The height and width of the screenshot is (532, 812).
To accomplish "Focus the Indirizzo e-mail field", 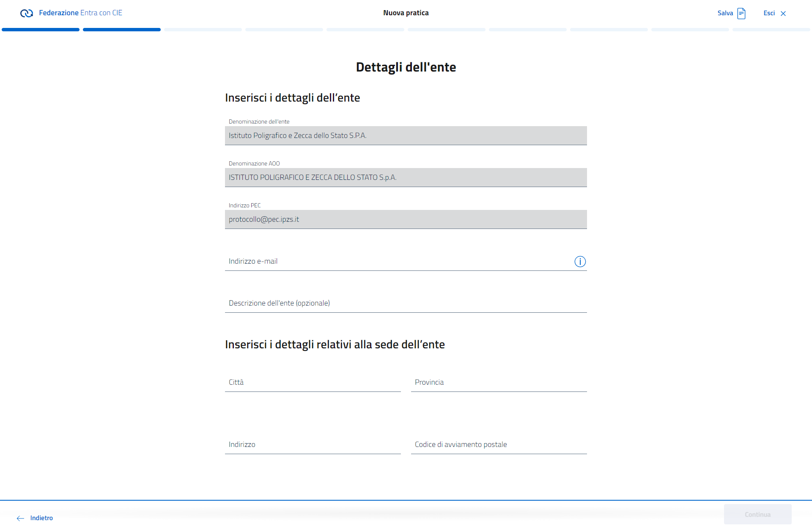I will (x=398, y=262).
